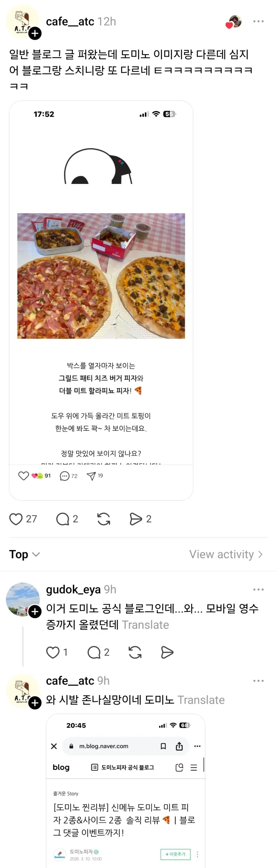Screen dimensions: 277x868
Task: Expand View activity with its chevron
Action: tap(225, 554)
